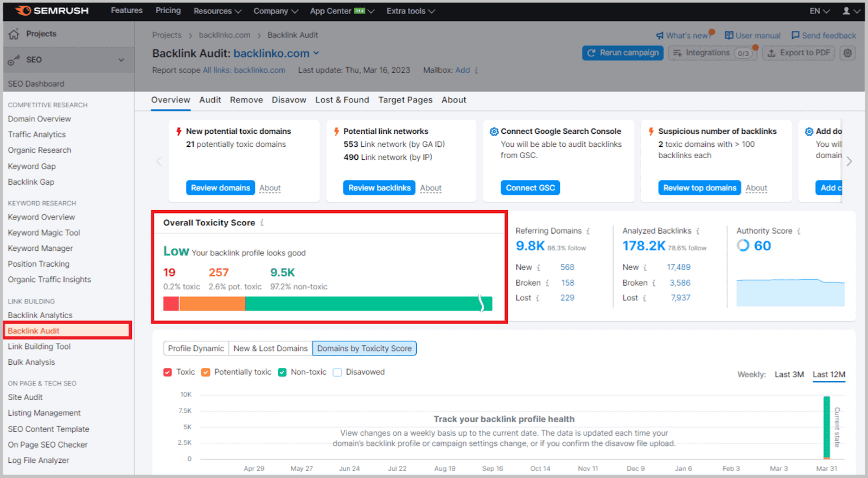Click the Review backlinks button
Image resolution: width=868 pixels, height=478 pixels.
click(x=379, y=188)
